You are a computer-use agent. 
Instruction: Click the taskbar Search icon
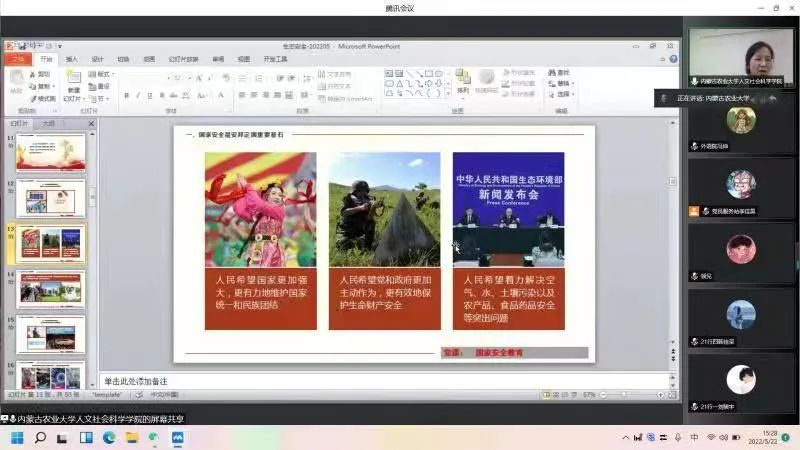tap(40, 438)
